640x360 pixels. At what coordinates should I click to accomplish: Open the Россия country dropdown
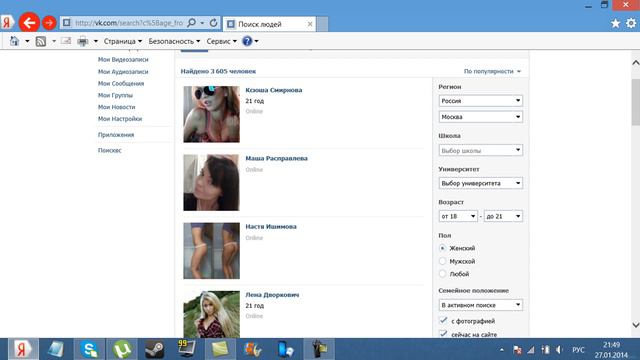(480, 100)
